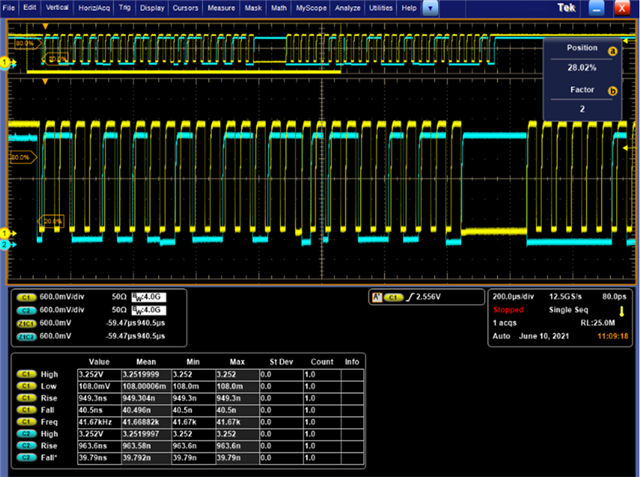Expand the dropdown arrow beside Help
640x477 pixels.
[430, 7]
